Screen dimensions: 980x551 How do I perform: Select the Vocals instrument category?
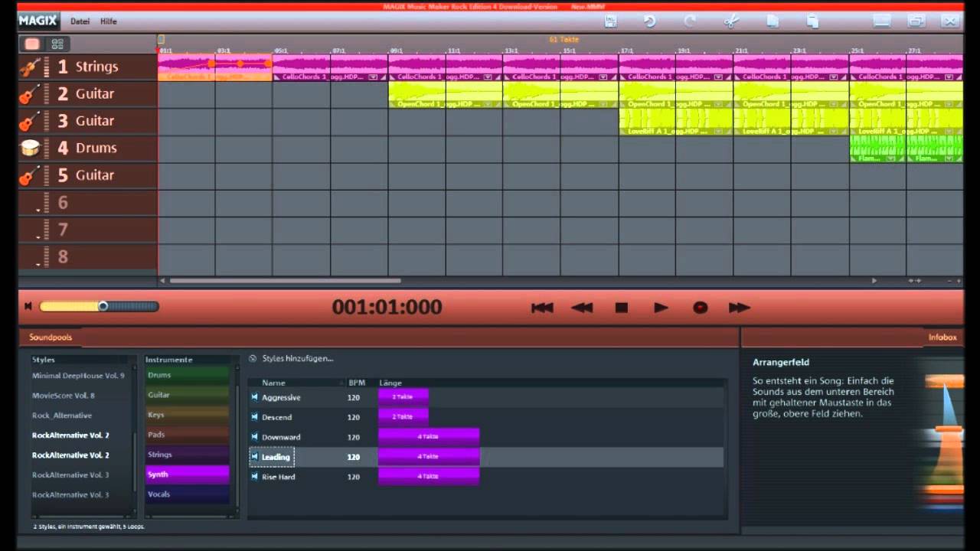click(188, 494)
